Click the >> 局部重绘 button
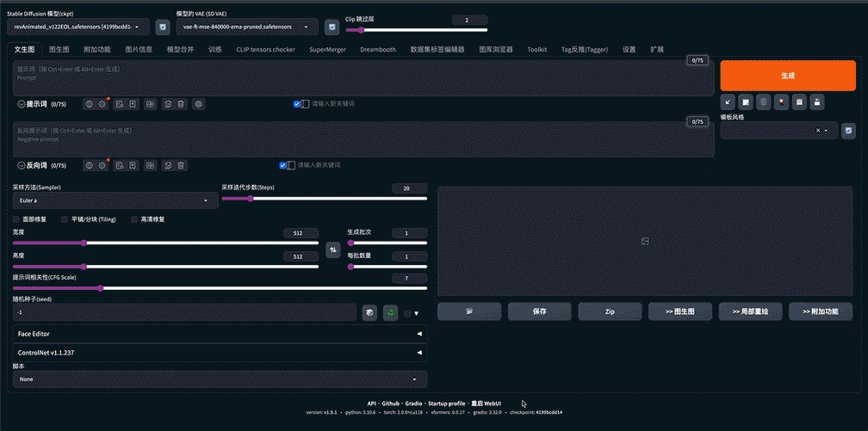This screenshot has width=868, height=431. [x=750, y=311]
